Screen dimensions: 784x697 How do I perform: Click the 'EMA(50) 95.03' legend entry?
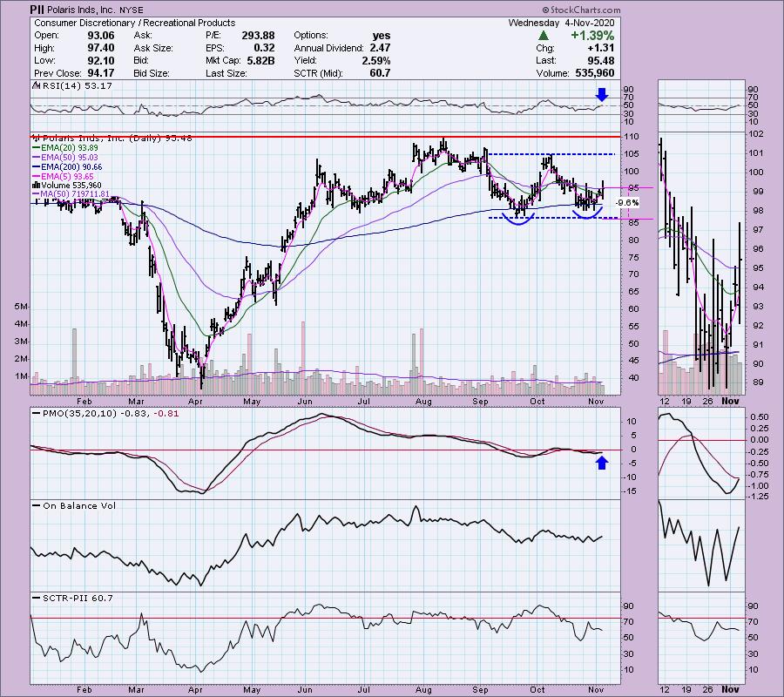tap(70, 158)
